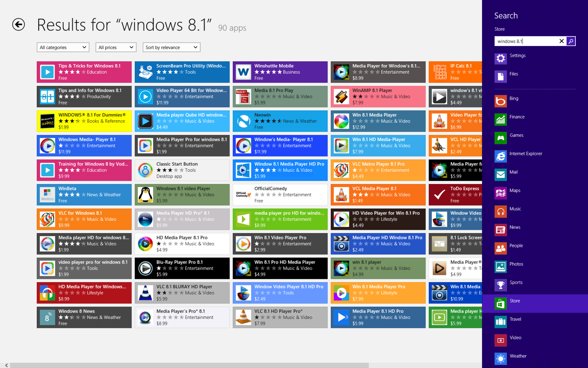
Task: Choose the Finance app icon
Action: point(500,120)
